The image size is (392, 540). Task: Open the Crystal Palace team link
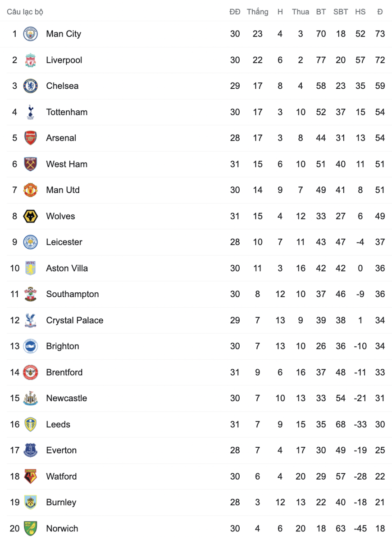coord(75,320)
